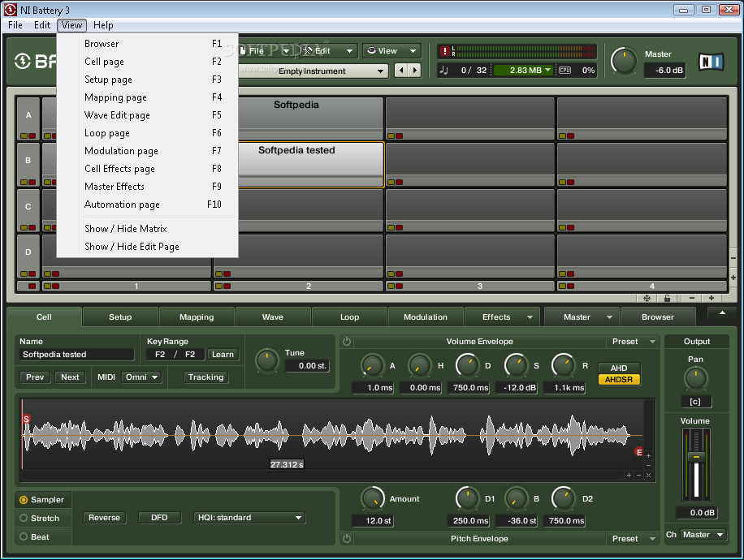Click the snowflake freeze icon below matrix

point(647,298)
